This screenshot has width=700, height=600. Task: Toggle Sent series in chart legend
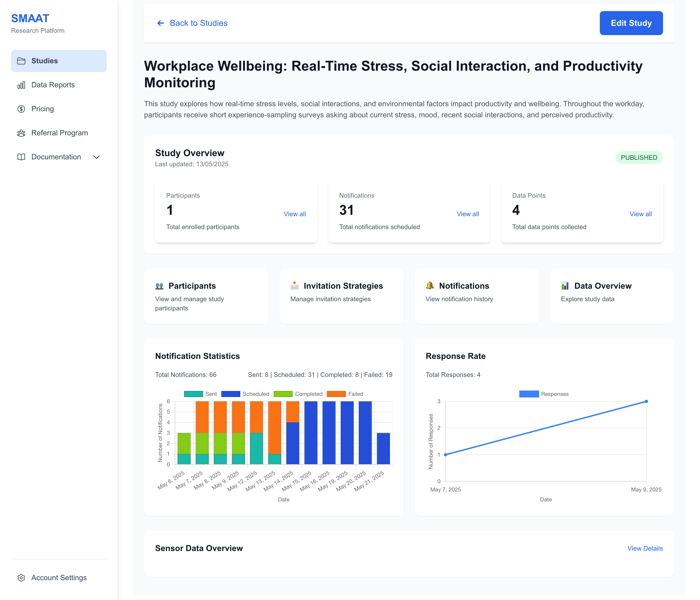(211, 394)
